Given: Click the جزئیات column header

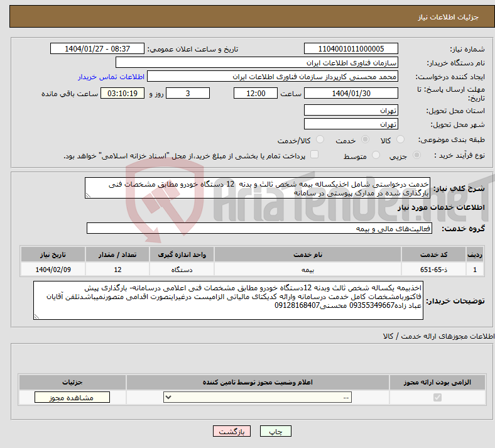Looking at the screenshot, I should coord(72,382).
